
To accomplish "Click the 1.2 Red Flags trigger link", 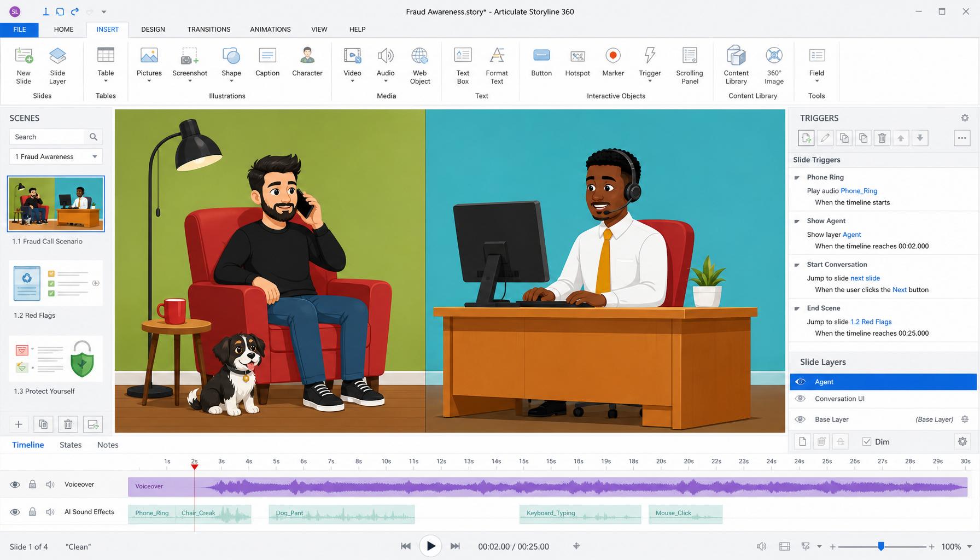I will (x=871, y=322).
